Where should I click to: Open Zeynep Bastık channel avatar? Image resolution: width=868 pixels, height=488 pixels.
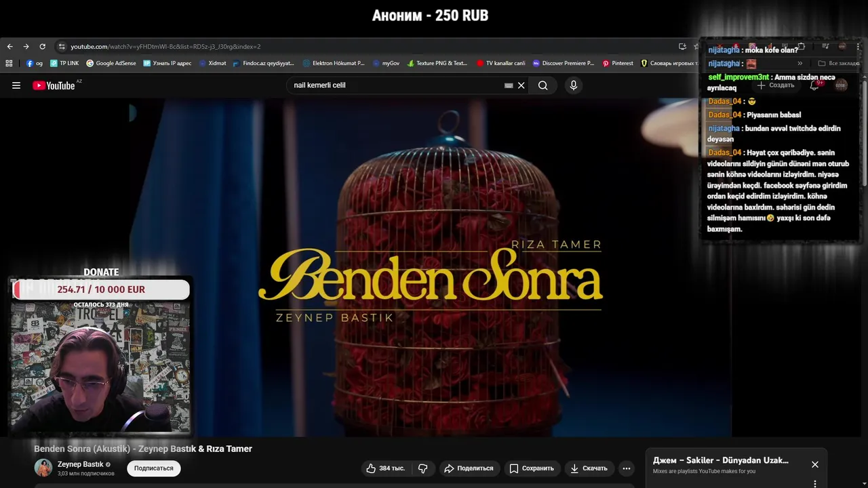click(43, 468)
